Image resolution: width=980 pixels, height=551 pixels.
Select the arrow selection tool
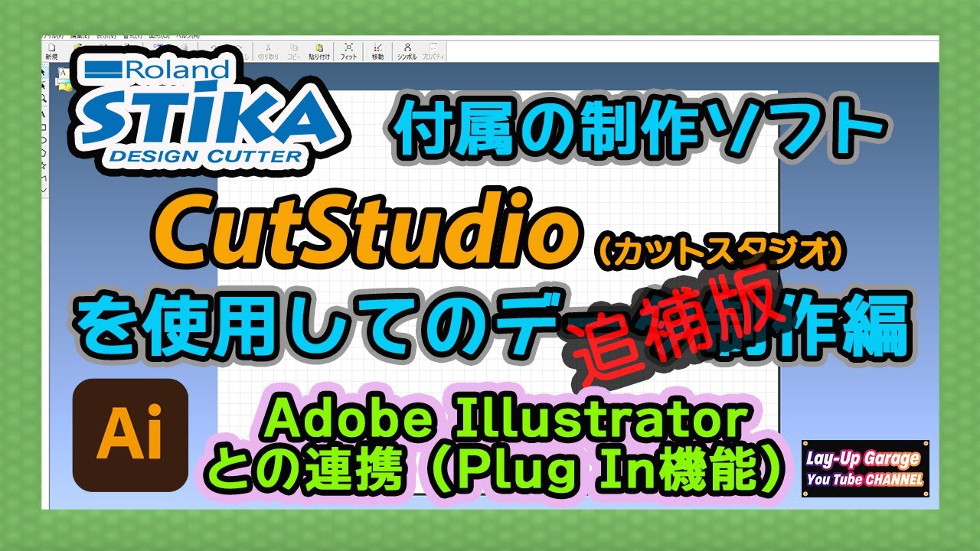point(43,73)
